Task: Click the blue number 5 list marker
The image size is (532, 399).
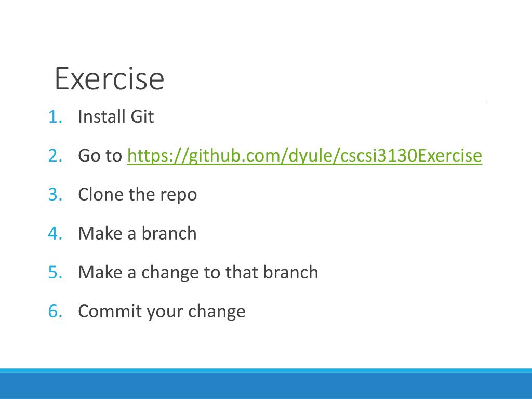Action: click(x=55, y=273)
